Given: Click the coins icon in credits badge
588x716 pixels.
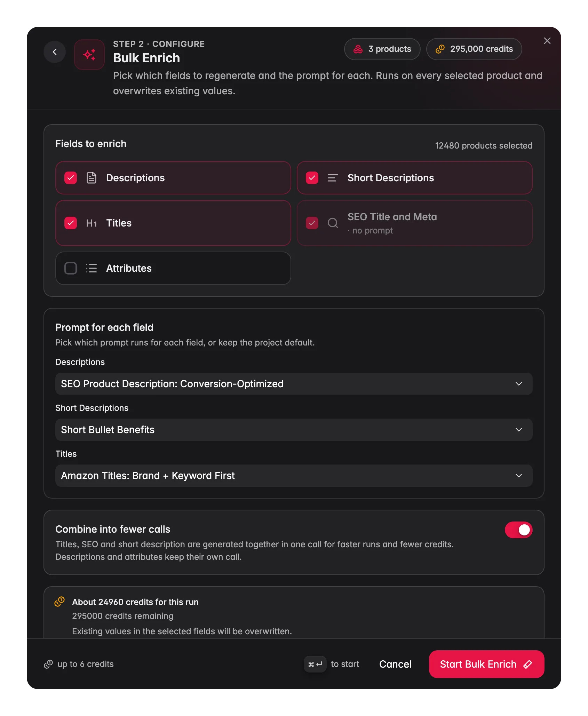Looking at the screenshot, I should click(440, 49).
